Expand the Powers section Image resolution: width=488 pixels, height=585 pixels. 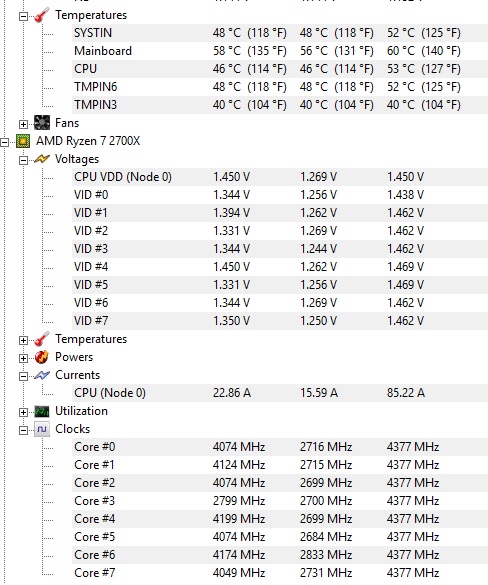(23, 359)
